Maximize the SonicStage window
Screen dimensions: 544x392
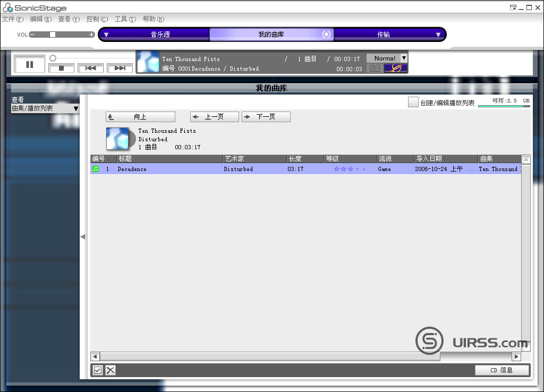click(529, 7)
